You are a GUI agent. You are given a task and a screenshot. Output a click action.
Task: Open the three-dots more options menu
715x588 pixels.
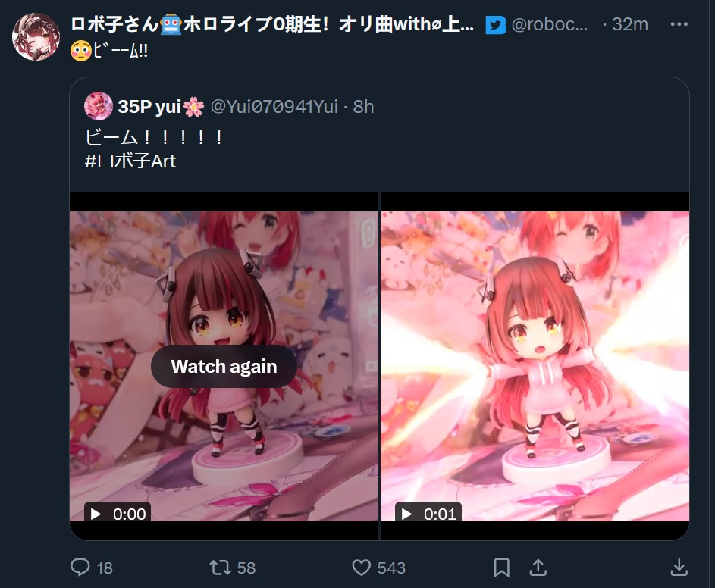click(x=679, y=24)
